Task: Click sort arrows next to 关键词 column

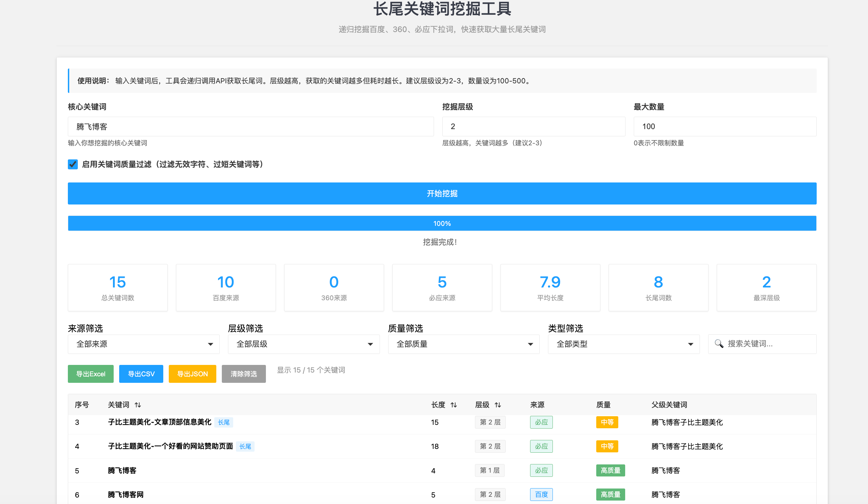Action: 138,405
